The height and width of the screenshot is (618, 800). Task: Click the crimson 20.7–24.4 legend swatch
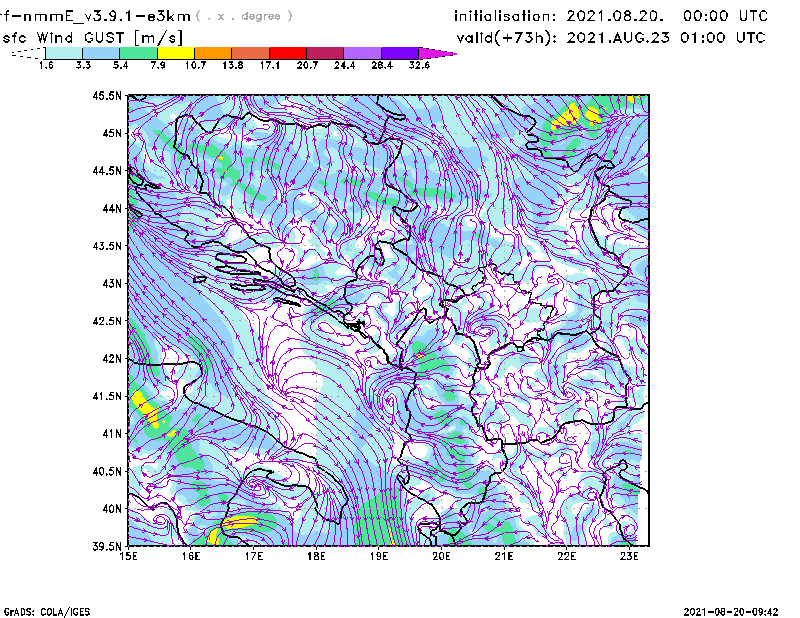click(325, 53)
